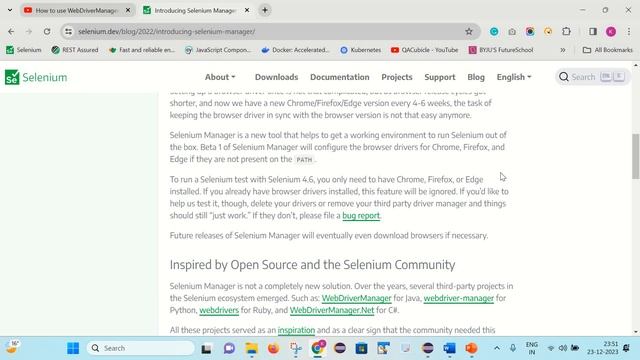Switch to Introducing Selenium Manager tab
Image resolution: width=640 pixels, height=360 pixels.
click(195, 10)
